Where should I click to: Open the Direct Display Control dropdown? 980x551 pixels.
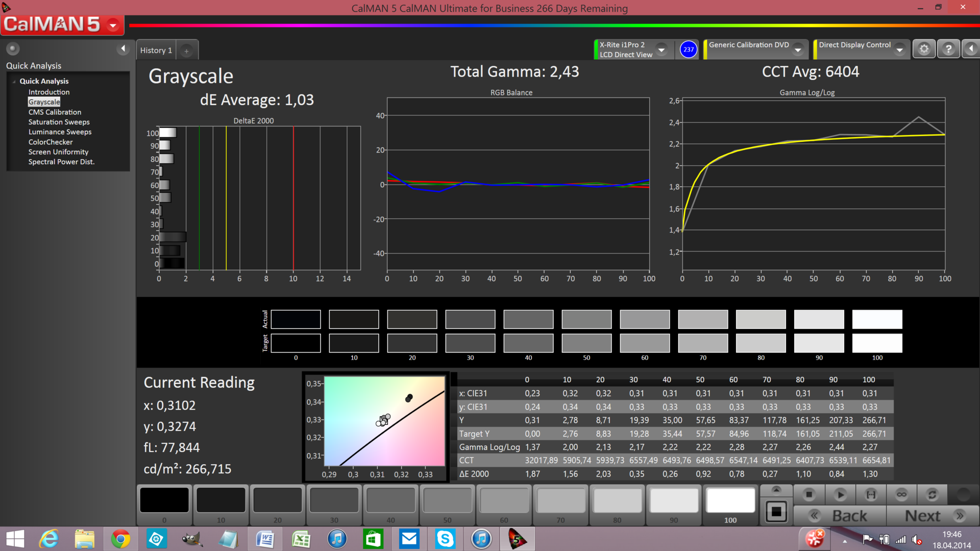[x=900, y=50]
